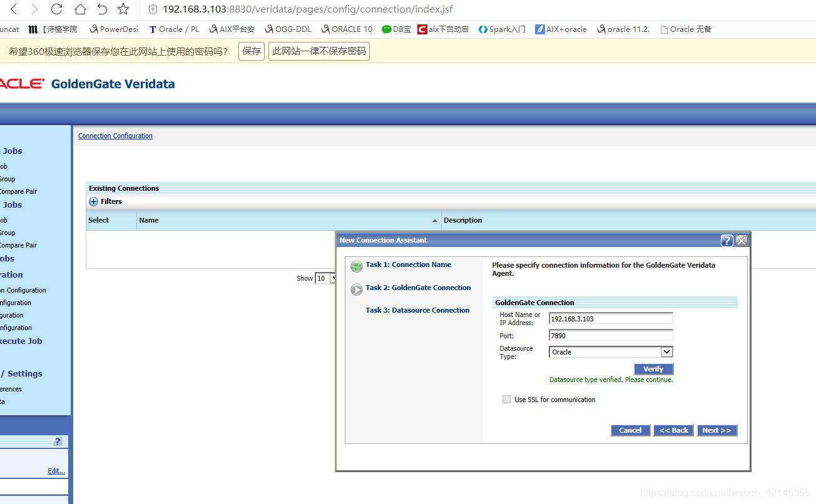816x504 pixels.
Task: Select Task 1: Connection Name step
Action: point(408,265)
